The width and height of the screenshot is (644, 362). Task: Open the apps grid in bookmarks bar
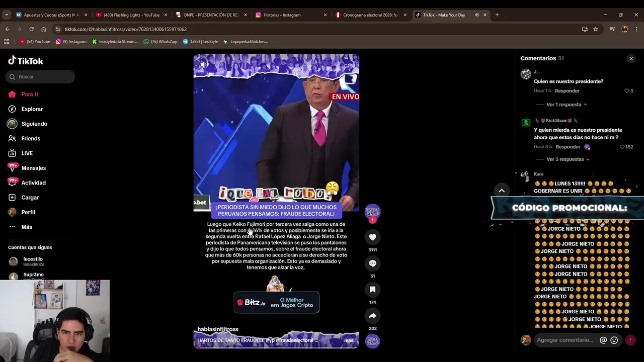pos(7,42)
